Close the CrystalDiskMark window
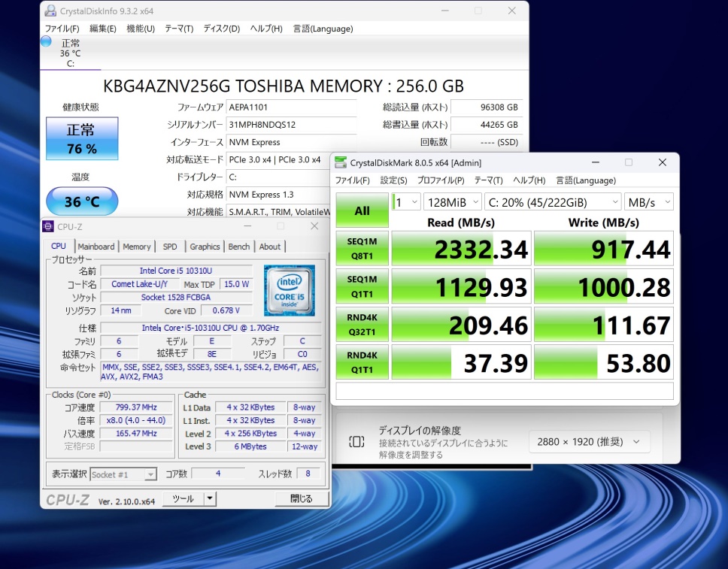Viewport: 728px width, 569px height. coord(663,162)
